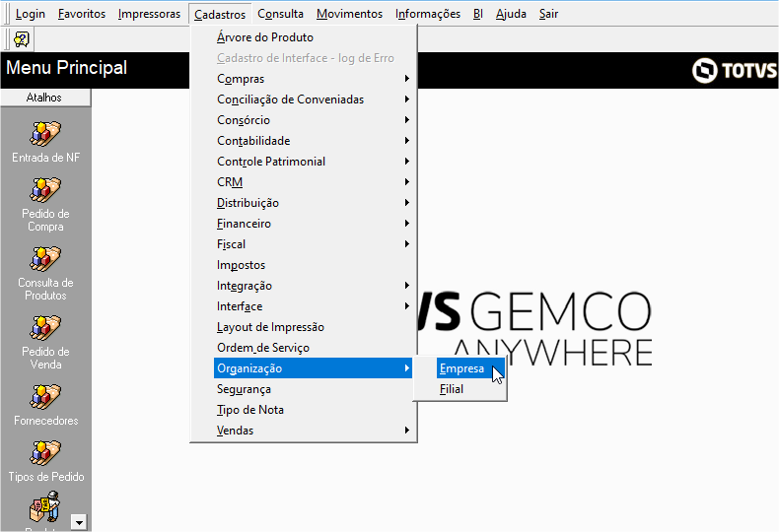The image size is (779, 532).
Task: Open the Movimentos menu
Action: (x=349, y=14)
